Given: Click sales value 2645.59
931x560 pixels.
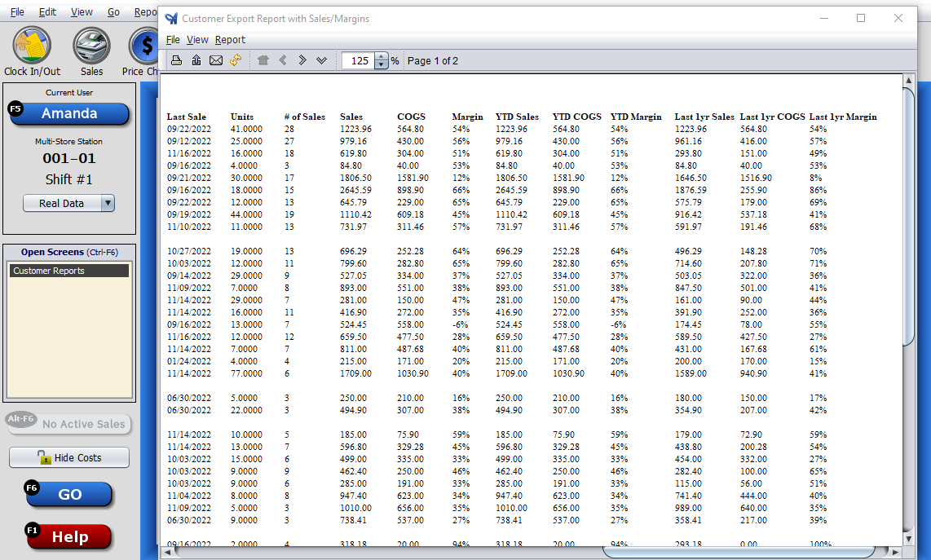Looking at the screenshot, I should coord(355,190).
